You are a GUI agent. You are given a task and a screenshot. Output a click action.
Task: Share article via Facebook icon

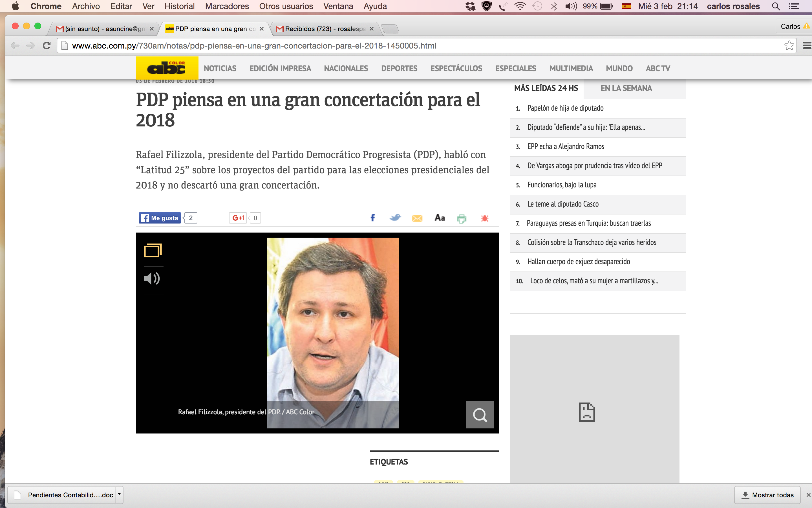373,218
